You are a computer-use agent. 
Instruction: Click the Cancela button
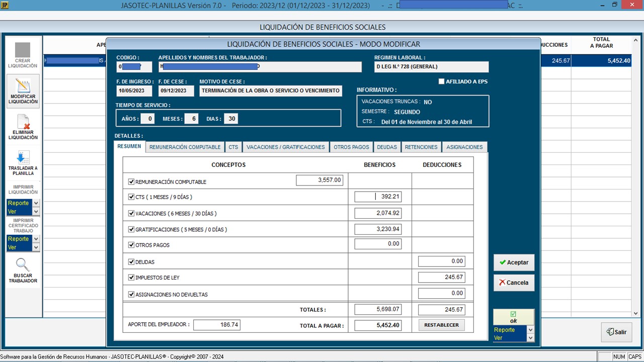[x=514, y=283]
